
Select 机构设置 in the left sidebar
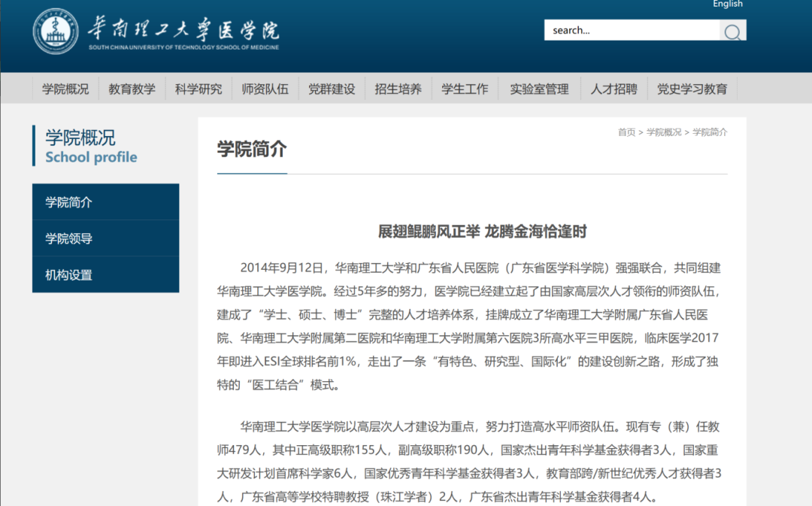pos(106,274)
